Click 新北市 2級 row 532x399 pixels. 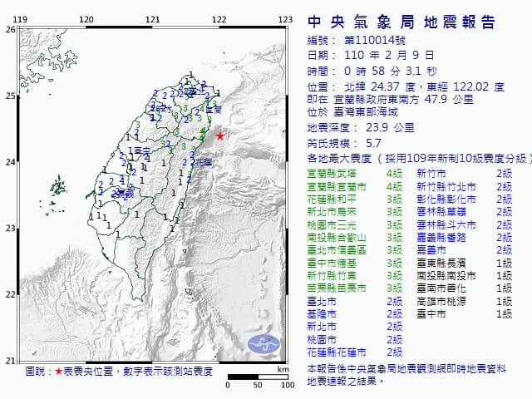(x=355, y=327)
